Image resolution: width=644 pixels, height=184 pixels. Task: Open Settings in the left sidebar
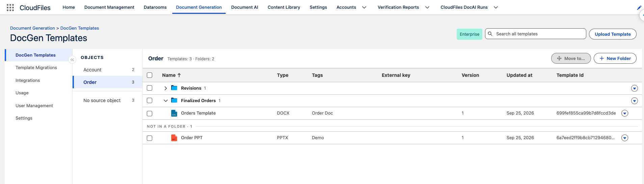point(24,118)
